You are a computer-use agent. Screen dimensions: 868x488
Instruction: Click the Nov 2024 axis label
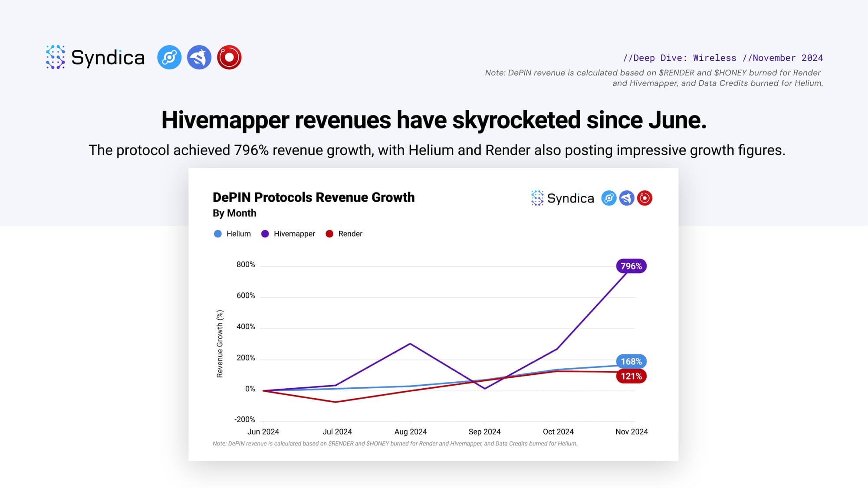(x=631, y=432)
